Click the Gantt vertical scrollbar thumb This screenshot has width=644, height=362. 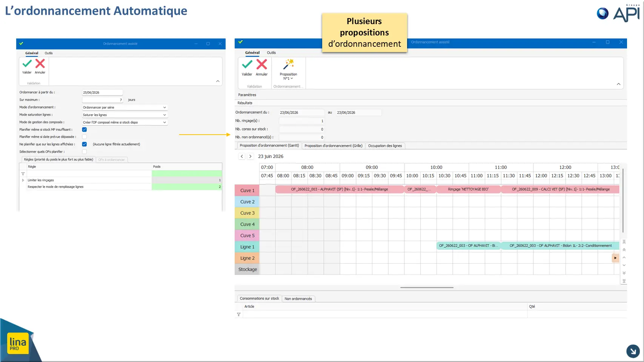622,200
